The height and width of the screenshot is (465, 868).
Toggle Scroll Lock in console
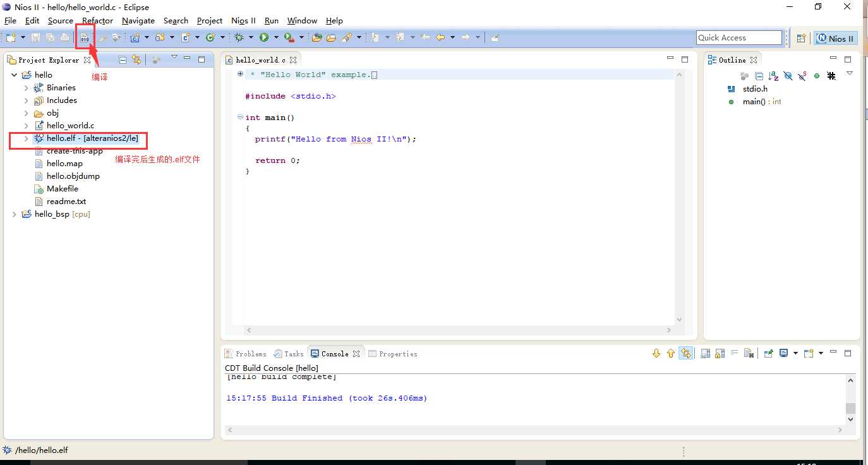(720, 353)
